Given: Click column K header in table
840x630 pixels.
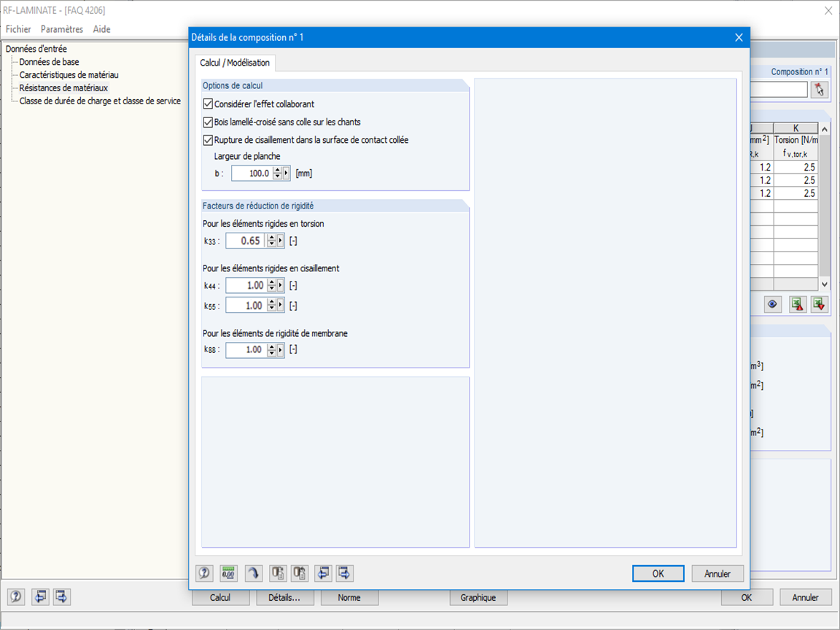Looking at the screenshot, I should click(x=796, y=128).
